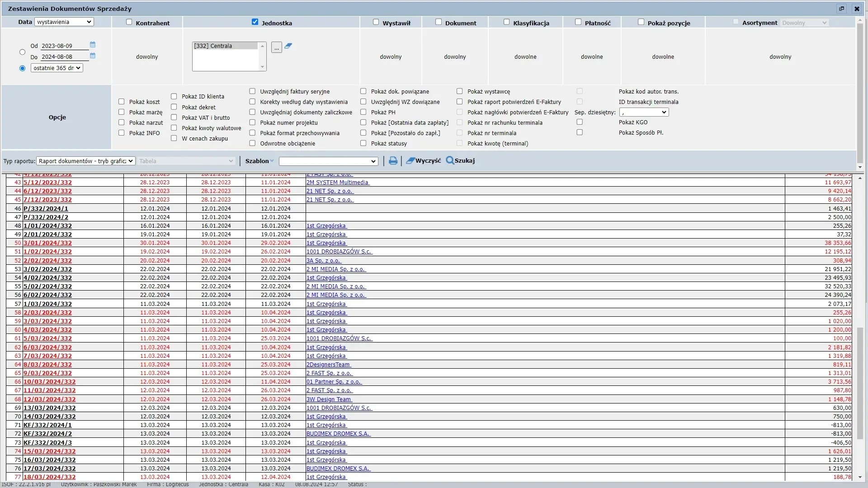This screenshot has width=868, height=488.
Task: Open the Szablon menu label arrow
Action: coord(272,161)
